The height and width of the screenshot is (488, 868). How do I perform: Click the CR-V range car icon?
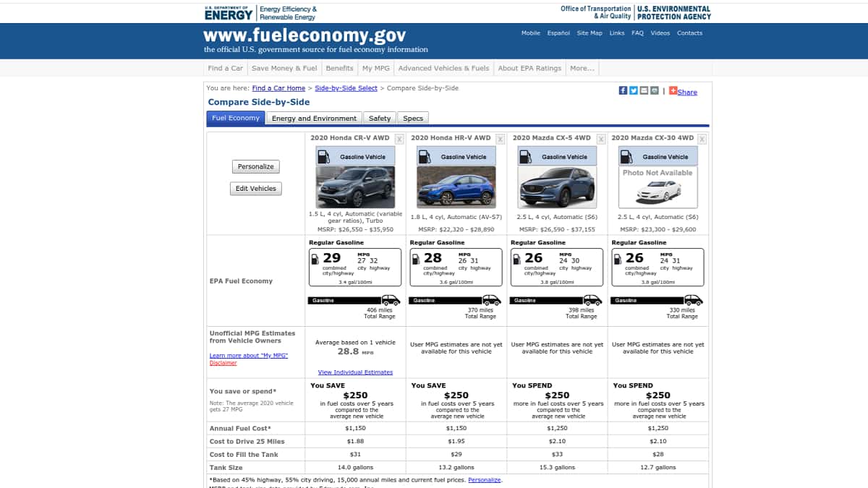[x=391, y=300]
